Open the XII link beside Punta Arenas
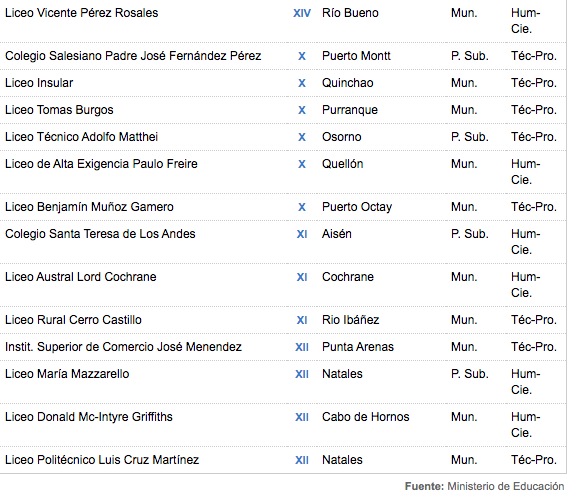The width and height of the screenshot is (568, 493). pos(302,347)
